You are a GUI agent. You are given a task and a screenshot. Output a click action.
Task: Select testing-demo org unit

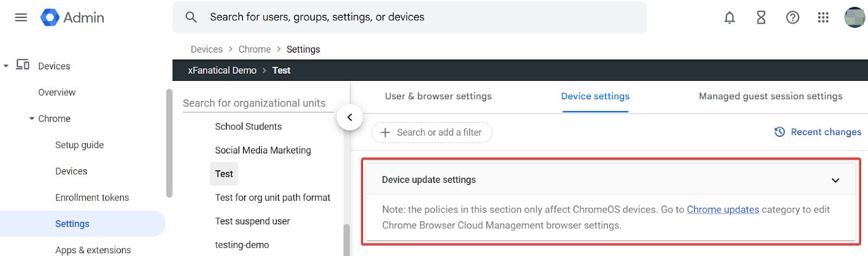point(242,245)
